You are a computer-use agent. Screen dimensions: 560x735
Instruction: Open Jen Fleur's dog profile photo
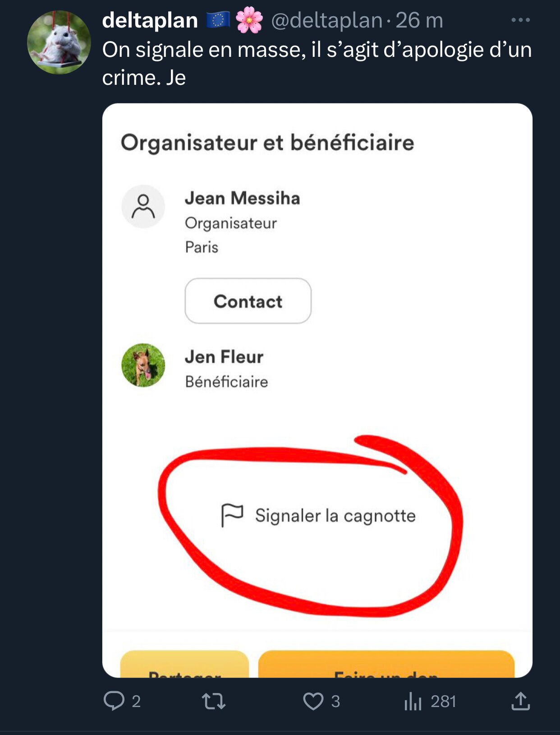tap(143, 365)
